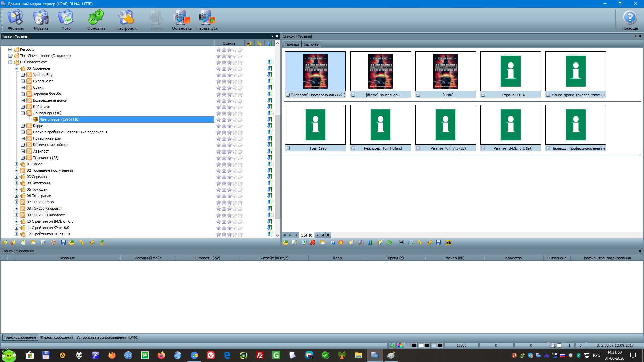Collapse the HDKinoteatr.com tree node
Viewport: 644px width, 362px height.
pyautogui.click(x=10, y=62)
